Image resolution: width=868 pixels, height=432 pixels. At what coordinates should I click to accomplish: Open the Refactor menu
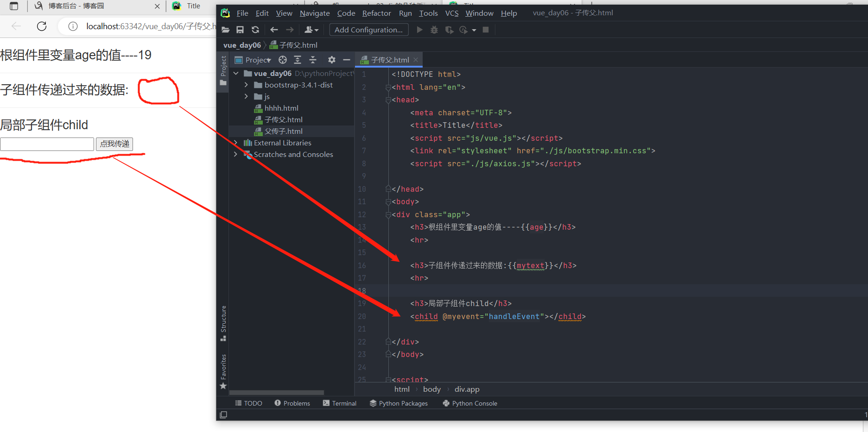[376, 13]
